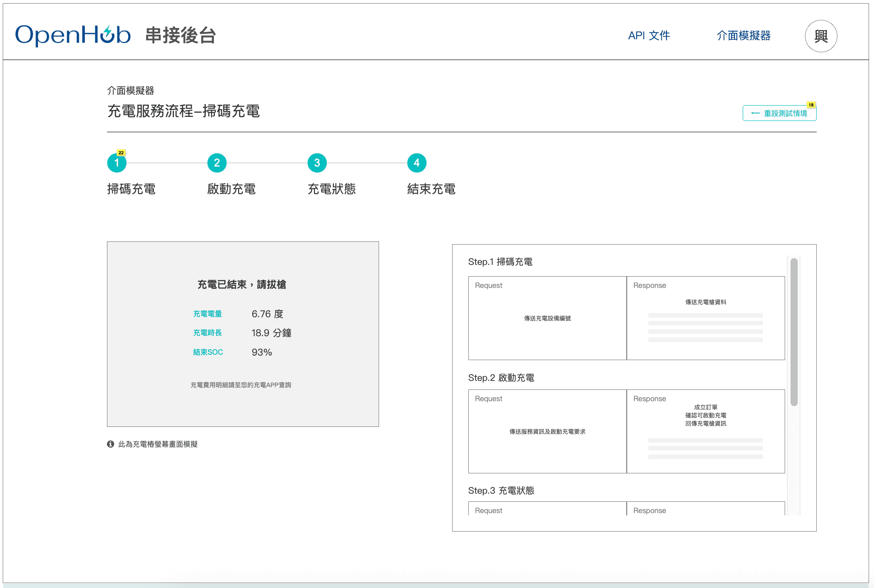Click the 結束充電 step label
The image size is (874, 588).
point(431,189)
